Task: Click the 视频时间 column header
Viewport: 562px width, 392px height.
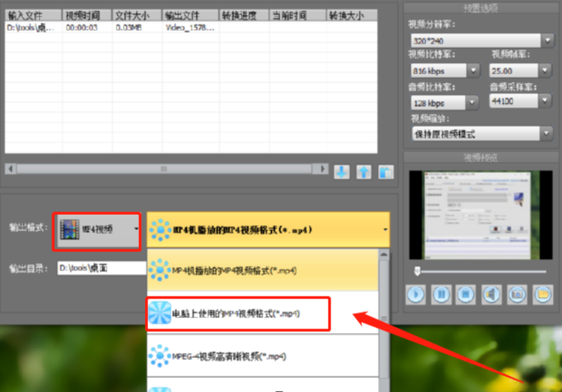Action: pos(86,15)
